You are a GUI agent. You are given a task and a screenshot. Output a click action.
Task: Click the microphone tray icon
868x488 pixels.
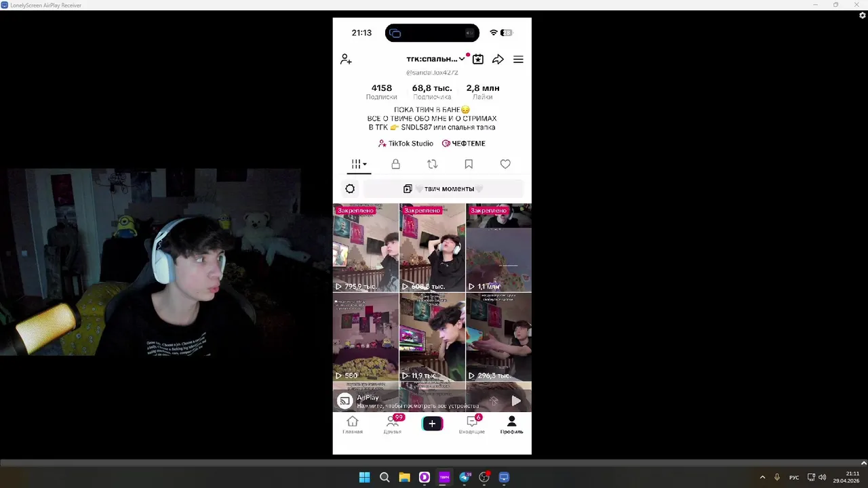coord(777,477)
